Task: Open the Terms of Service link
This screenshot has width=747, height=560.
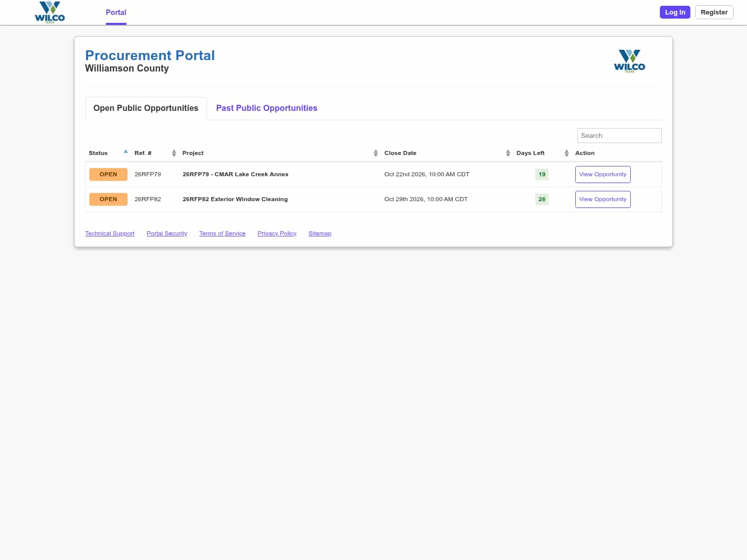Action: click(x=222, y=233)
